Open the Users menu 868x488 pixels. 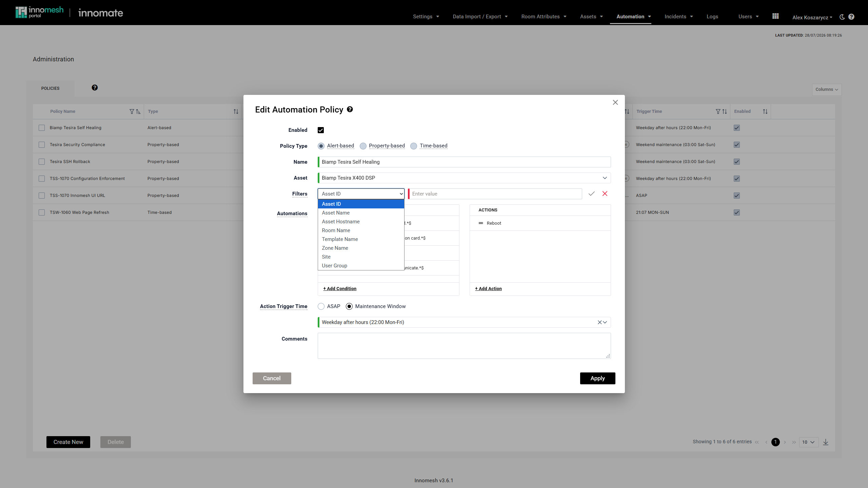click(x=749, y=17)
